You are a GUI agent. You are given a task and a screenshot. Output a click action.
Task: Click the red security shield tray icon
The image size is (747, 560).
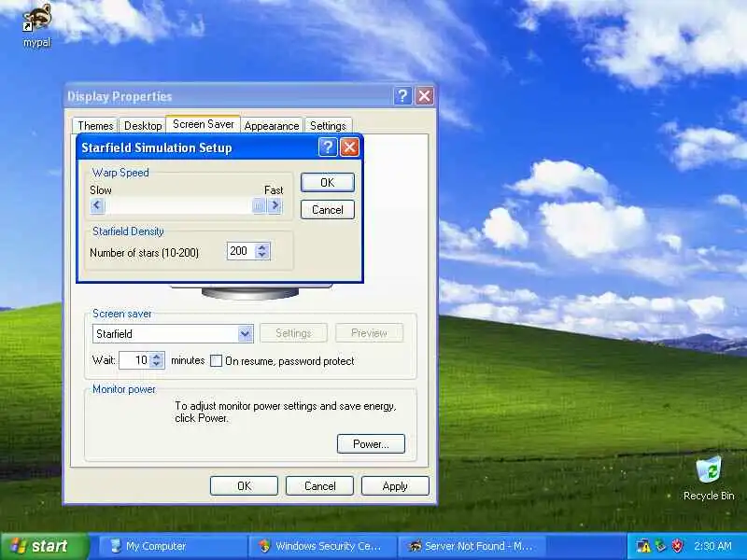point(677,546)
